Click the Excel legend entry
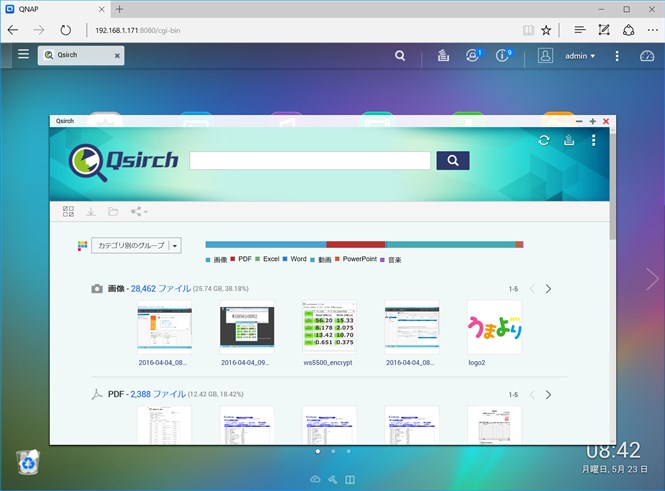 267,259
